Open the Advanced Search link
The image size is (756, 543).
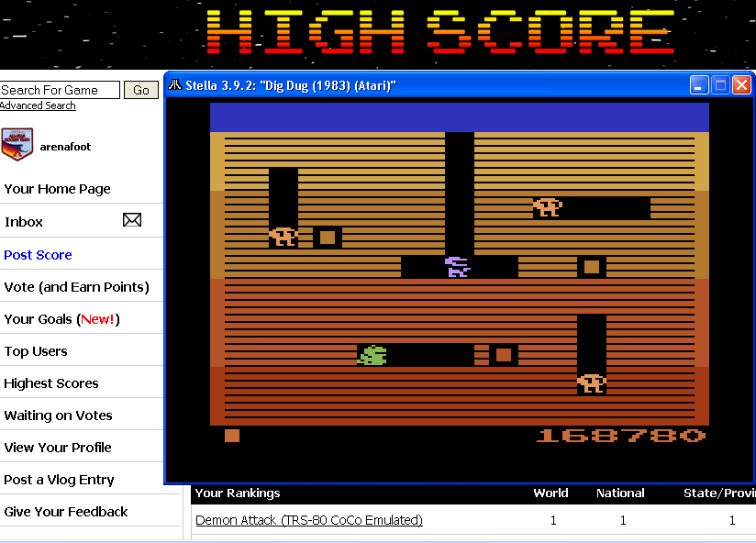(38, 105)
